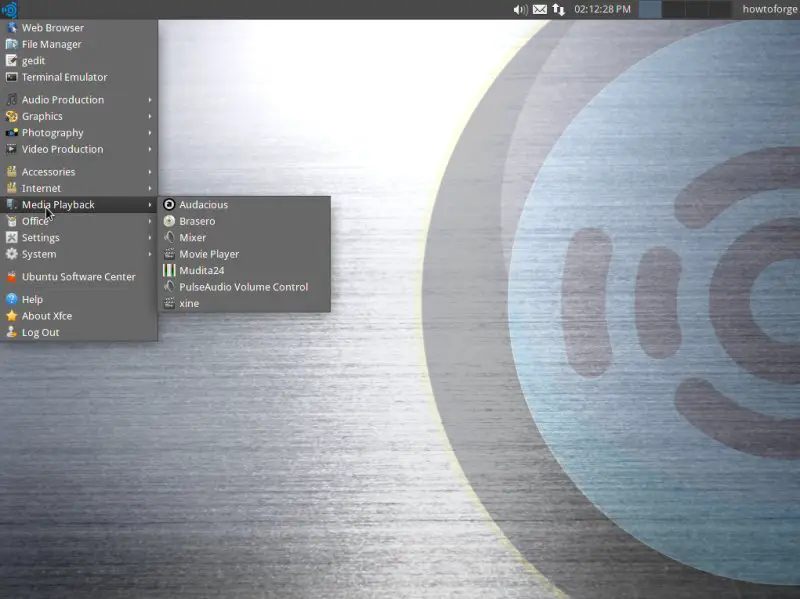Launch gedit text editor

[79, 60]
